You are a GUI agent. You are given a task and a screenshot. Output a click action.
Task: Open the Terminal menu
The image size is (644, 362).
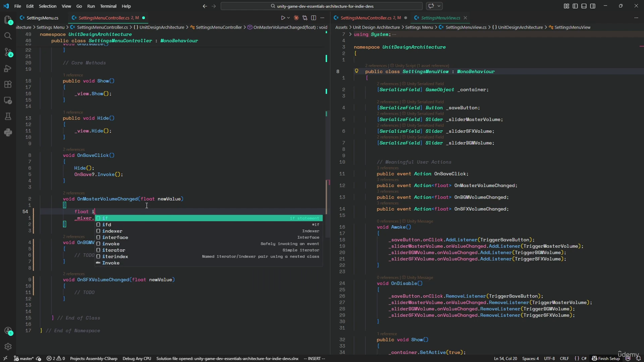tap(108, 6)
